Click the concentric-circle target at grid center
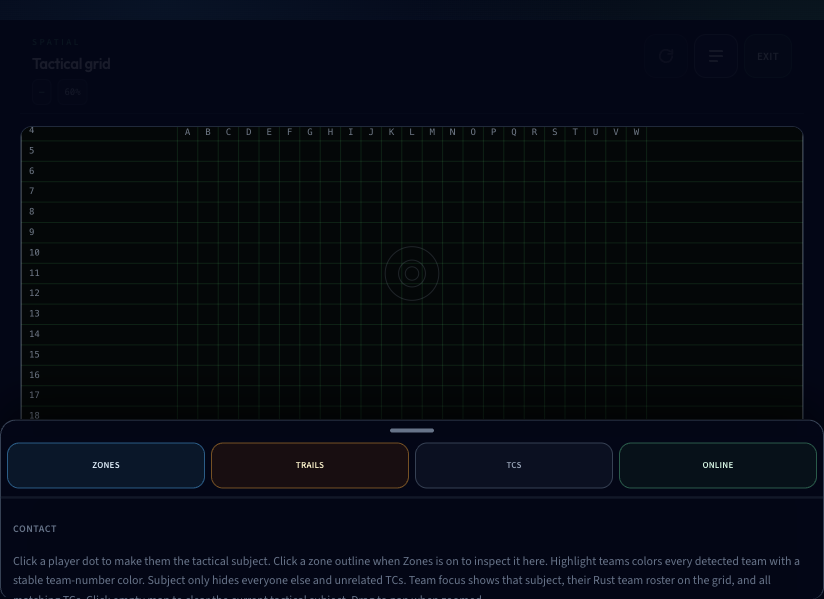 click(412, 273)
